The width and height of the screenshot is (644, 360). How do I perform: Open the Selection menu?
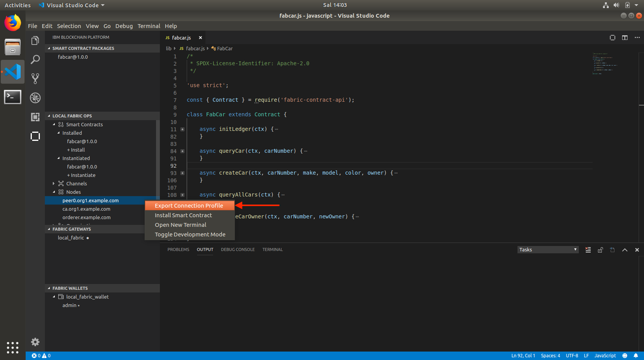(69, 26)
